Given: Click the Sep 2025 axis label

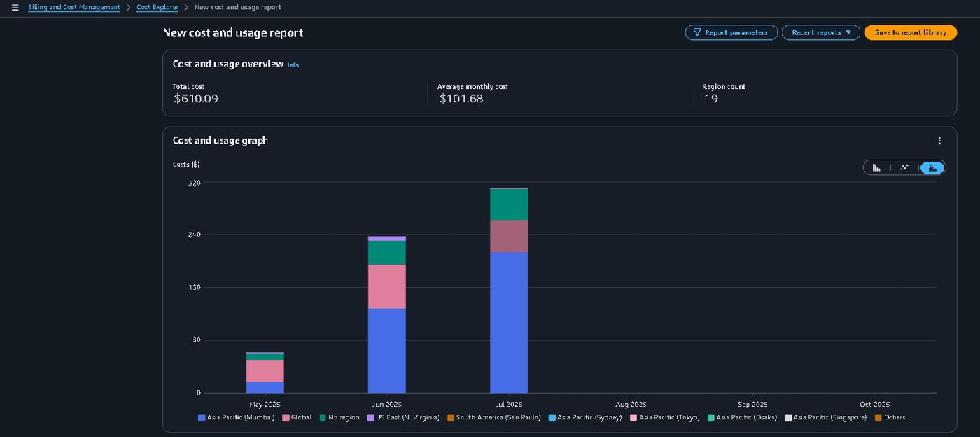Looking at the screenshot, I should (752, 404).
